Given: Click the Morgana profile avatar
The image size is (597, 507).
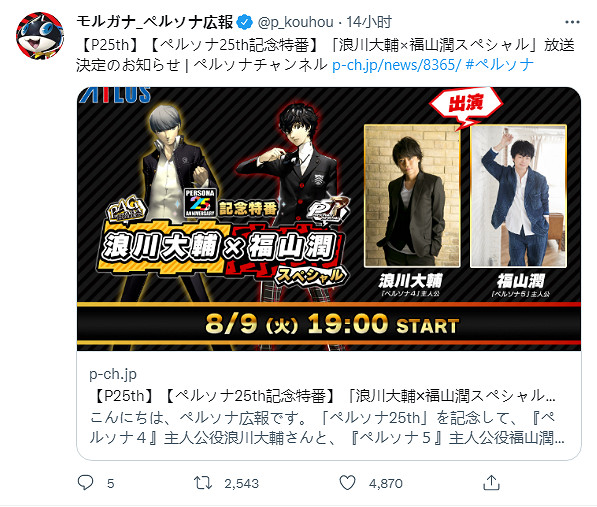Looking at the screenshot, I should coord(40,36).
